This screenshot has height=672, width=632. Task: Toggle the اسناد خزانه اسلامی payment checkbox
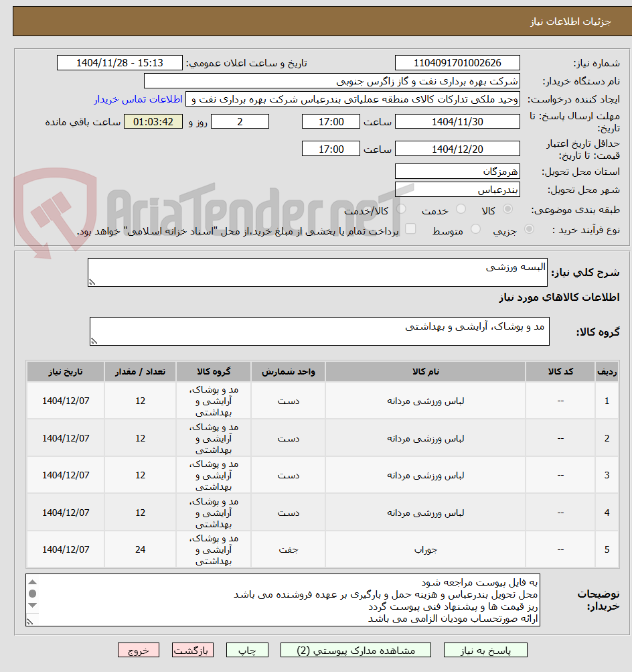click(410, 229)
